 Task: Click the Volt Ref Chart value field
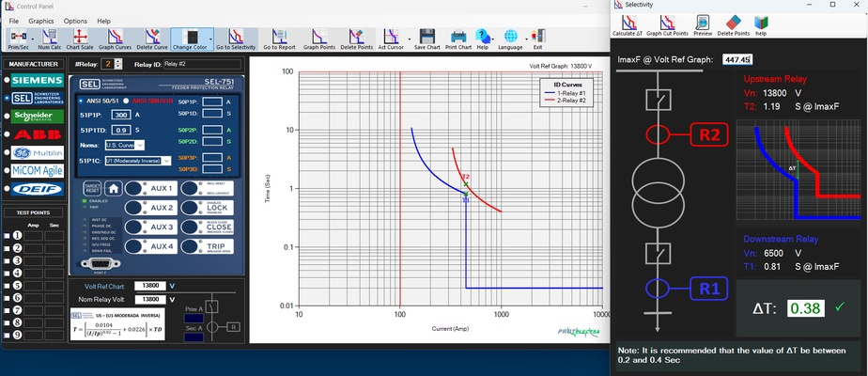pyautogui.click(x=150, y=286)
